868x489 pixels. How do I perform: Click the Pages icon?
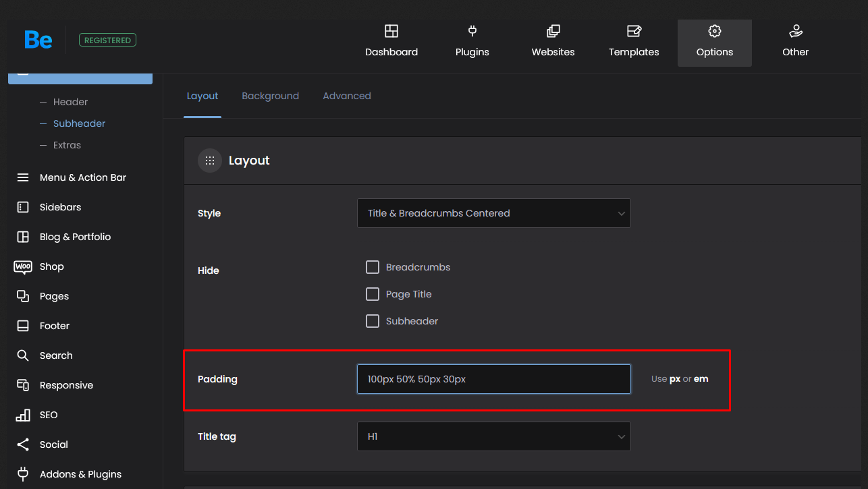pos(23,296)
